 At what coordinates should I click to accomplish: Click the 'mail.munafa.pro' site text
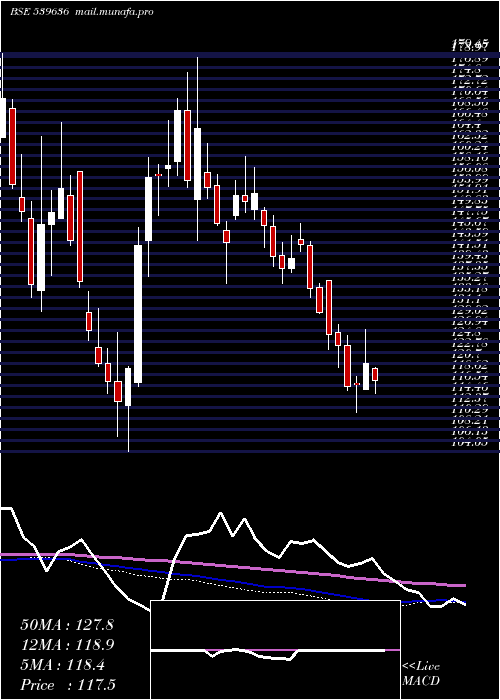[x=115, y=12]
